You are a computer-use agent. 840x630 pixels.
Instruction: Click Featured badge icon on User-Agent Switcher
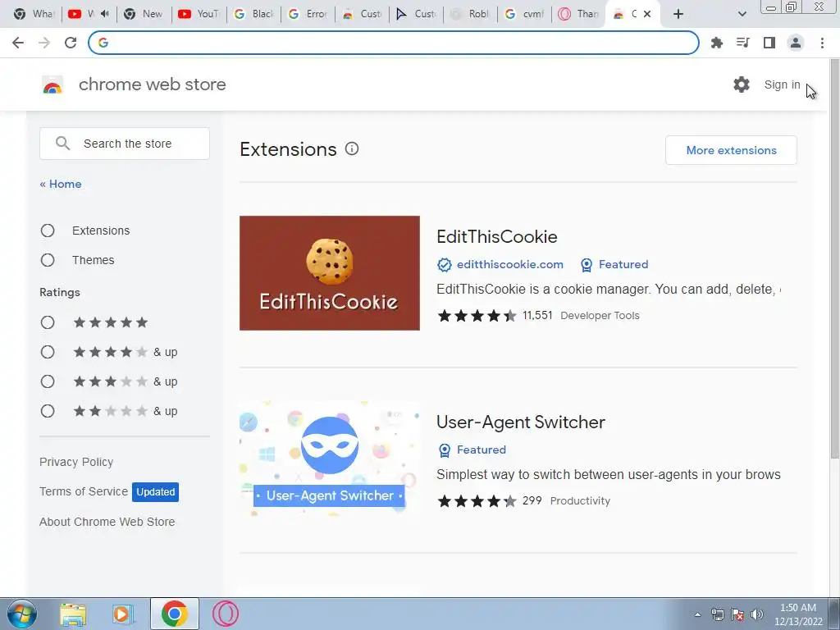(x=444, y=450)
